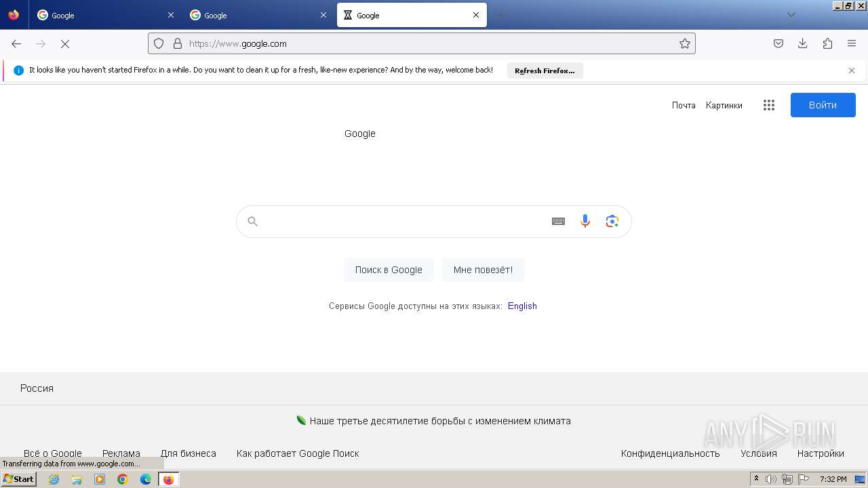Click the Firefox logo icon in tab bar
This screenshot has width=868, height=488.
tap(14, 15)
